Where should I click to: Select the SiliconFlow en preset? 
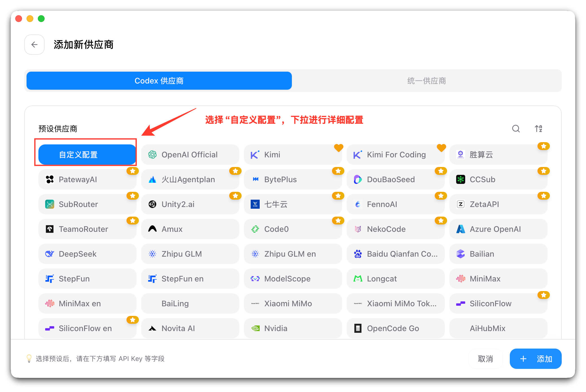click(87, 328)
